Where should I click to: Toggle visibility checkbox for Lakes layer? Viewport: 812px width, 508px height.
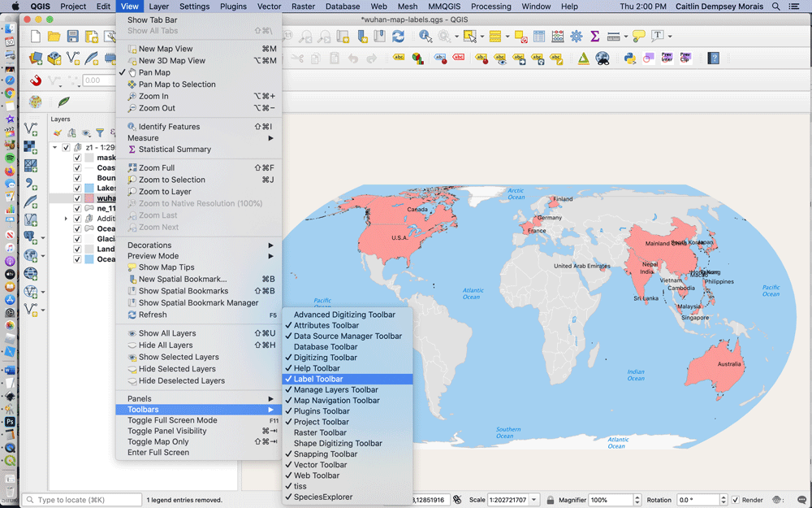tap(77, 189)
